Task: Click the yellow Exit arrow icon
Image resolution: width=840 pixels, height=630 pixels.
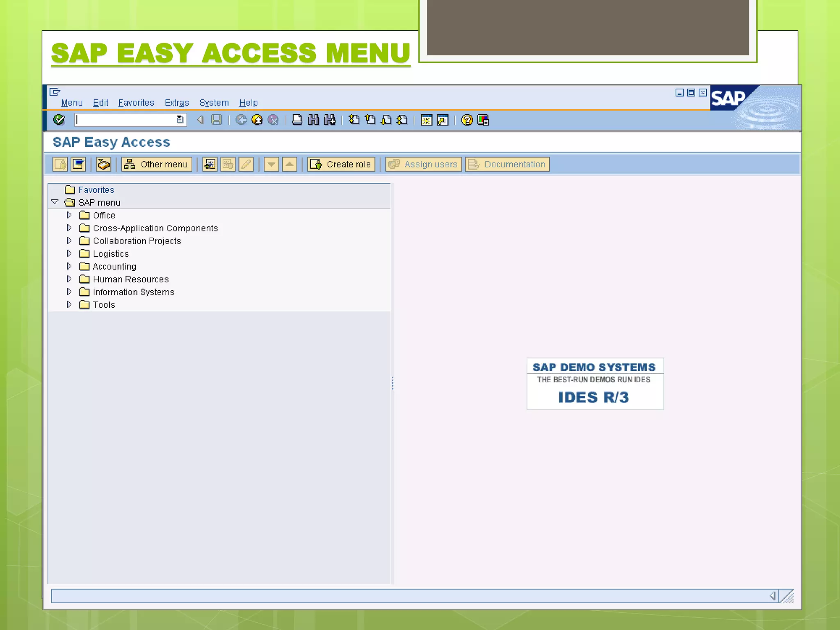Action: coord(257,120)
